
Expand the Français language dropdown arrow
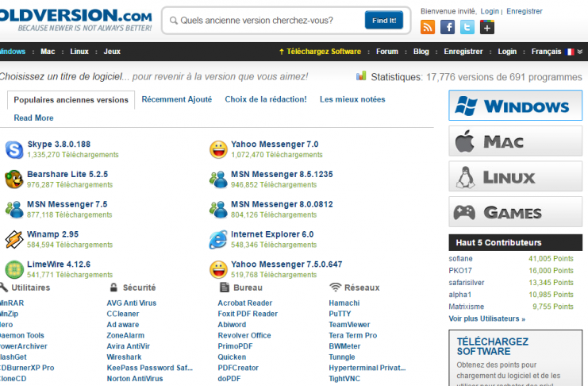click(x=580, y=52)
